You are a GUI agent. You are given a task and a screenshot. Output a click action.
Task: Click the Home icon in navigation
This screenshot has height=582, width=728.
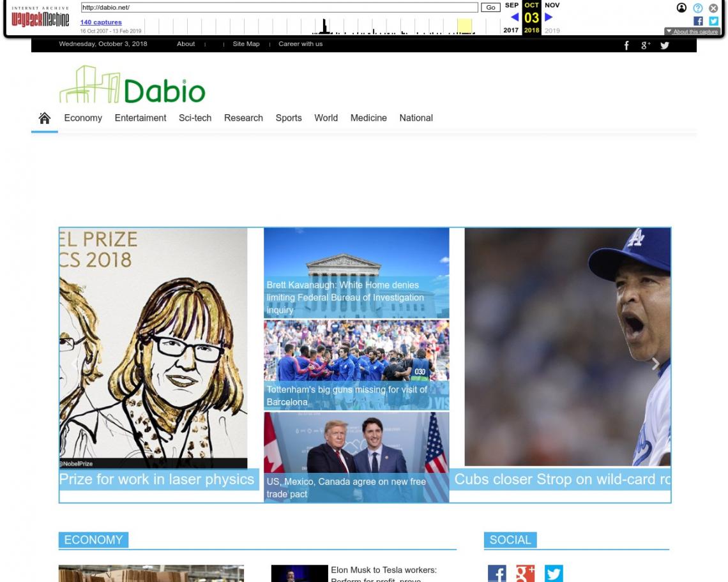(45, 118)
